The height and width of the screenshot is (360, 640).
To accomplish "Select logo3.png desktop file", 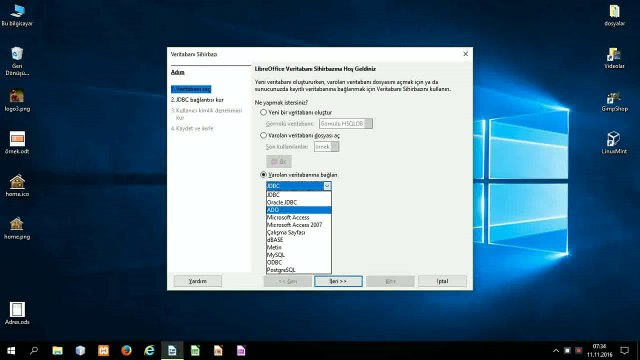I will click(17, 100).
